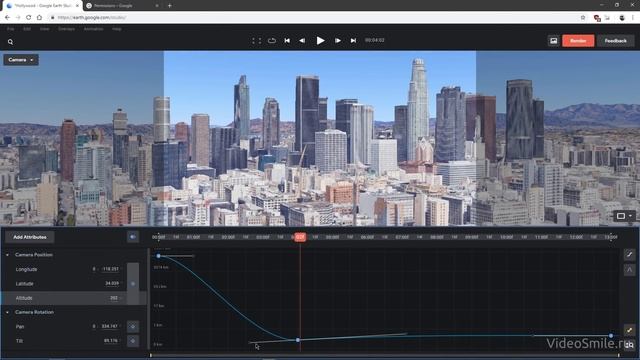Screen dimensions: 640x360
Task: Click the yellow curve smoothing icon
Action: click(x=629, y=330)
